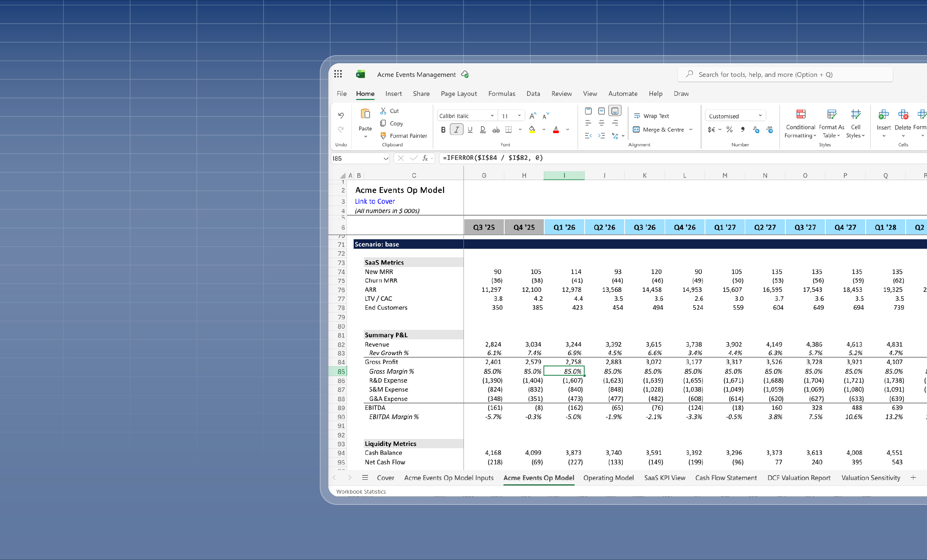Click the increase decimal places icon
Image resolution: width=927 pixels, height=560 pixels.
coord(769,130)
